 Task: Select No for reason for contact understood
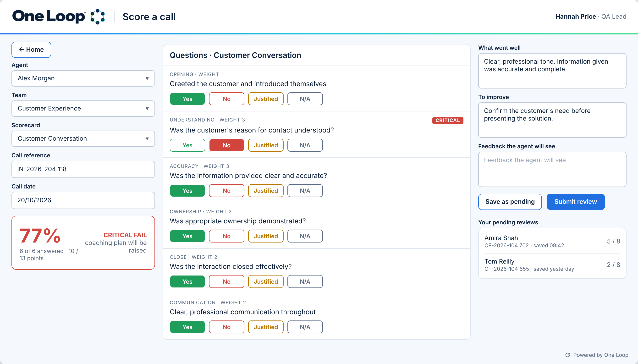coord(227,145)
